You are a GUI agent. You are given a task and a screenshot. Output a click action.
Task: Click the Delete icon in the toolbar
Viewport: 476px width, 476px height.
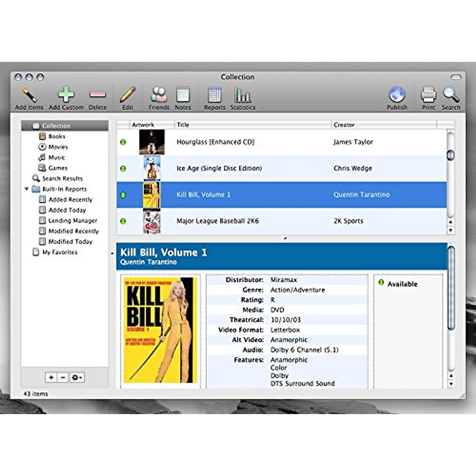click(97, 95)
